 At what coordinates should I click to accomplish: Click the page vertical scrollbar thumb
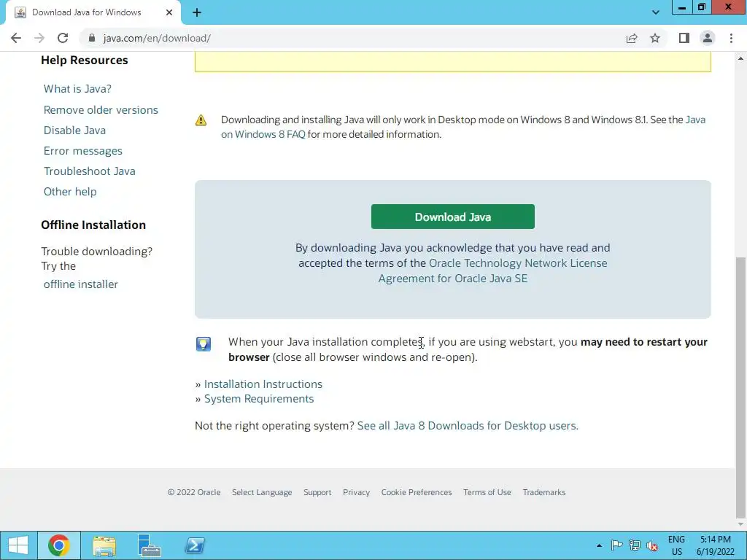coord(741,386)
